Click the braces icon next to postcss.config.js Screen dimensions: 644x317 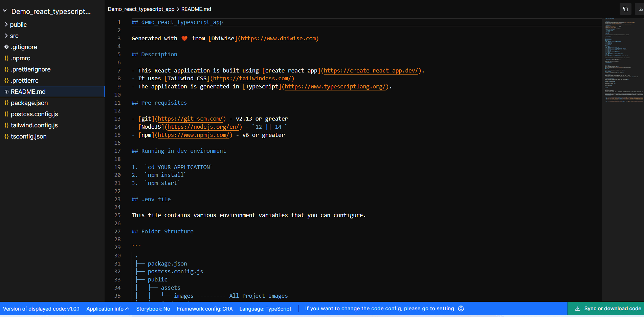(6, 114)
